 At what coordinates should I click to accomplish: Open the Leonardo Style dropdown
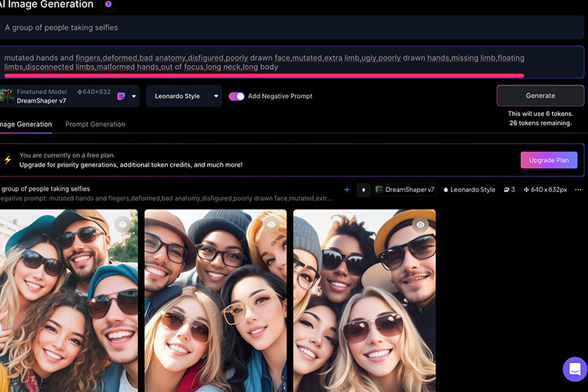[x=184, y=96]
